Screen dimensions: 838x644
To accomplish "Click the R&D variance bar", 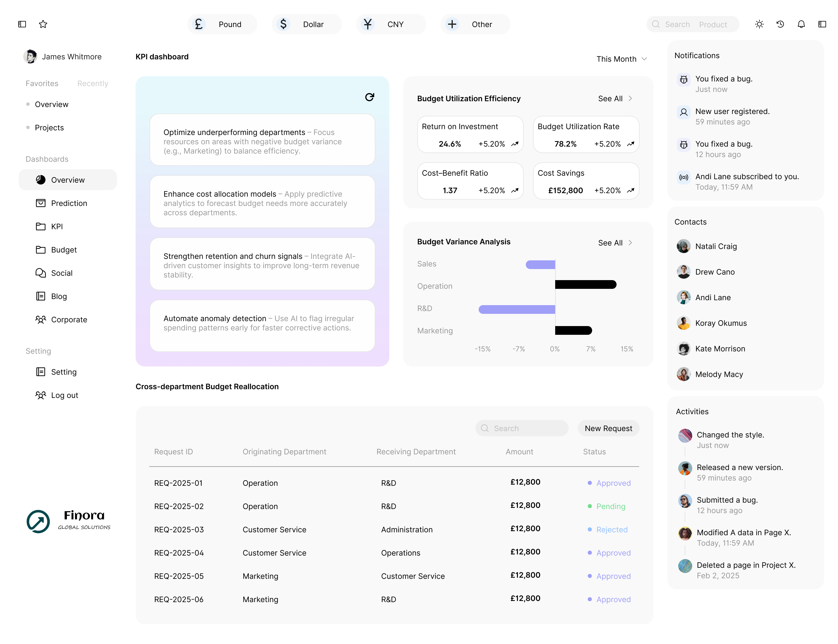I will coord(516,309).
